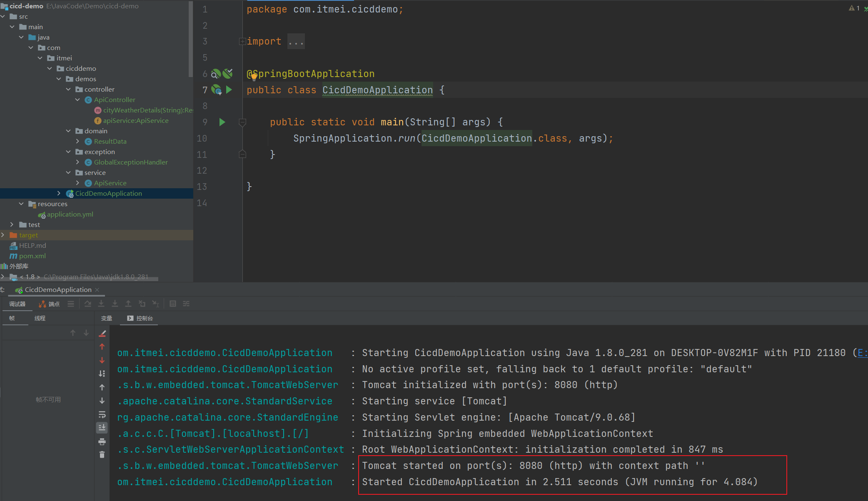This screenshot has width=868, height=501.
Task: Click the Step Into icon
Action: 101,304
